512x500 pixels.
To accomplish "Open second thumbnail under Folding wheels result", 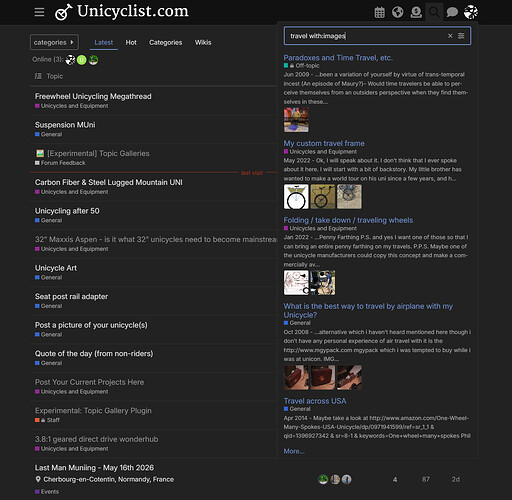I will 323,283.
